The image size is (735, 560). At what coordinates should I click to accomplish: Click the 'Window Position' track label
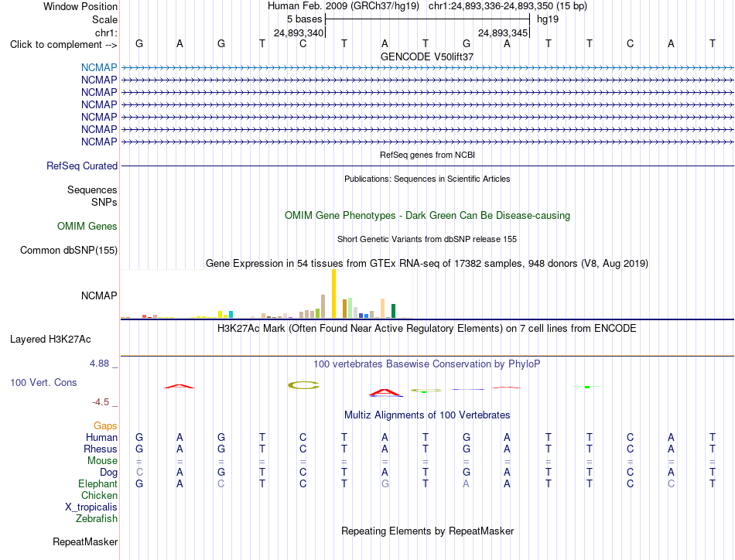80,6
